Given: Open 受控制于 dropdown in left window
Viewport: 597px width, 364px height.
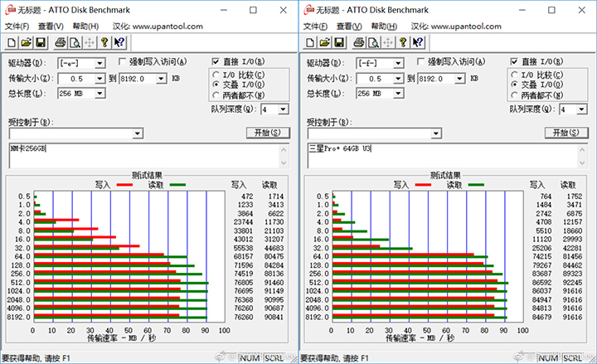Looking at the screenshot, I should (x=138, y=133).
